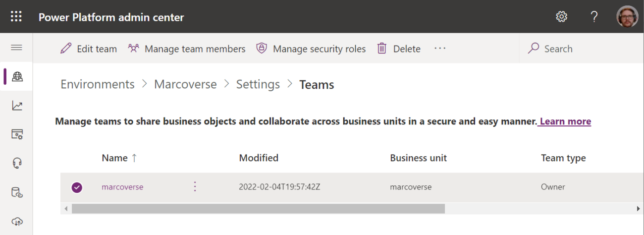Viewport: 644px width, 235px height.
Task: Click the business unit cell marcoverse
Action: coord(411,187)
